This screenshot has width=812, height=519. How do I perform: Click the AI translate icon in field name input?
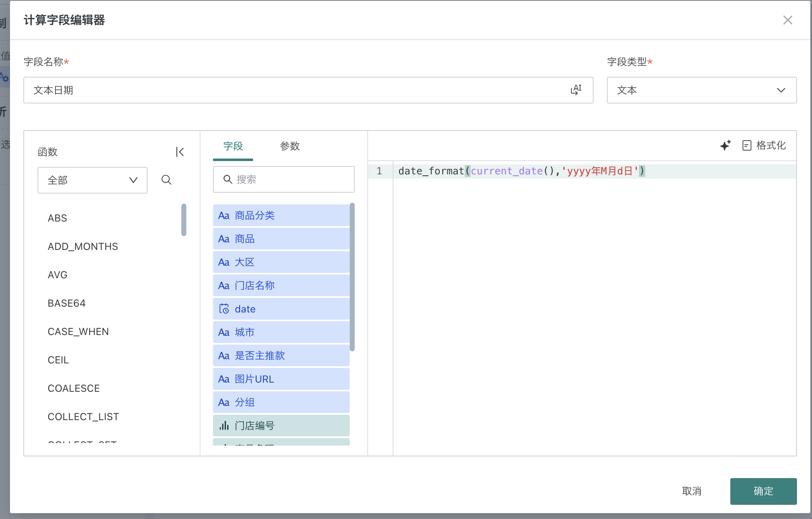[576, 89]
